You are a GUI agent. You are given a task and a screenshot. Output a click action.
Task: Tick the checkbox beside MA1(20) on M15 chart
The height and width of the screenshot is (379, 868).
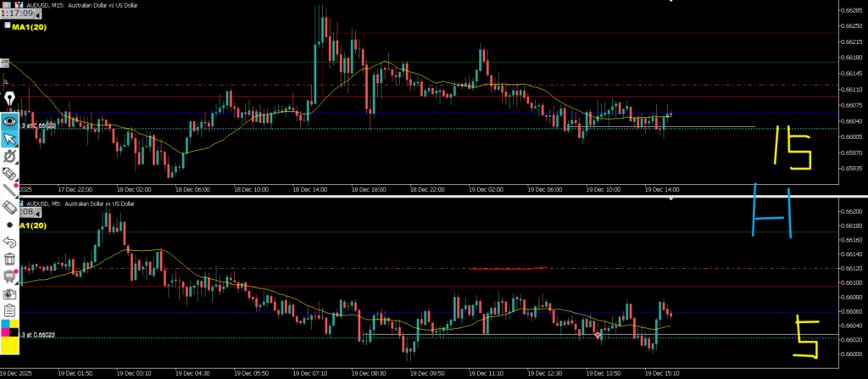(x=7, y=26)
